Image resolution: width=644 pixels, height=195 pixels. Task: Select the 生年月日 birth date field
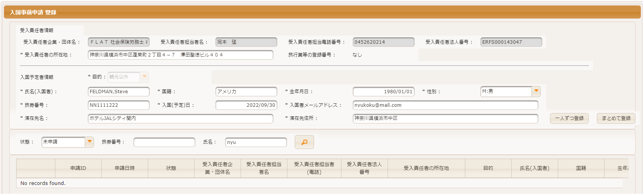[383, 92]
